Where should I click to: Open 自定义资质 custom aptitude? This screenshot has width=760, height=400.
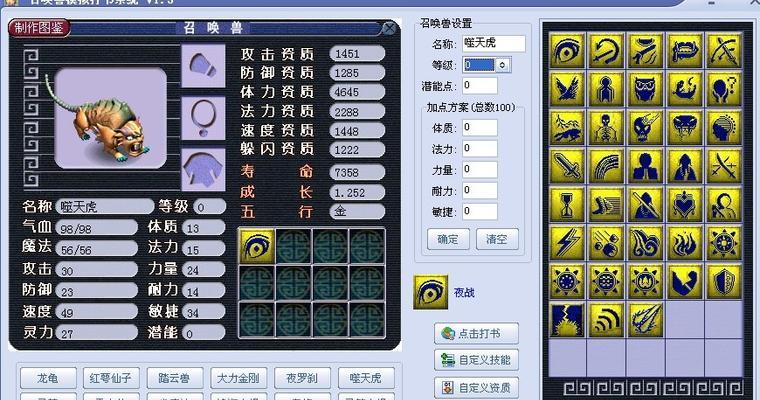coord(476,387)
